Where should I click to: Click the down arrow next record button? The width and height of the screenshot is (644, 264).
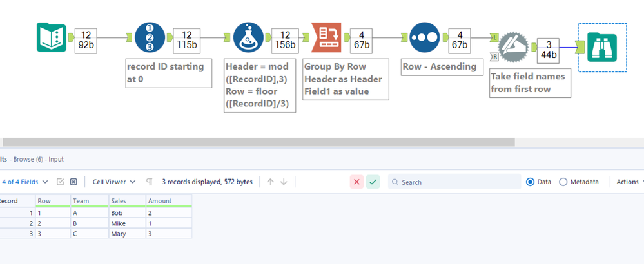[284, 182]
